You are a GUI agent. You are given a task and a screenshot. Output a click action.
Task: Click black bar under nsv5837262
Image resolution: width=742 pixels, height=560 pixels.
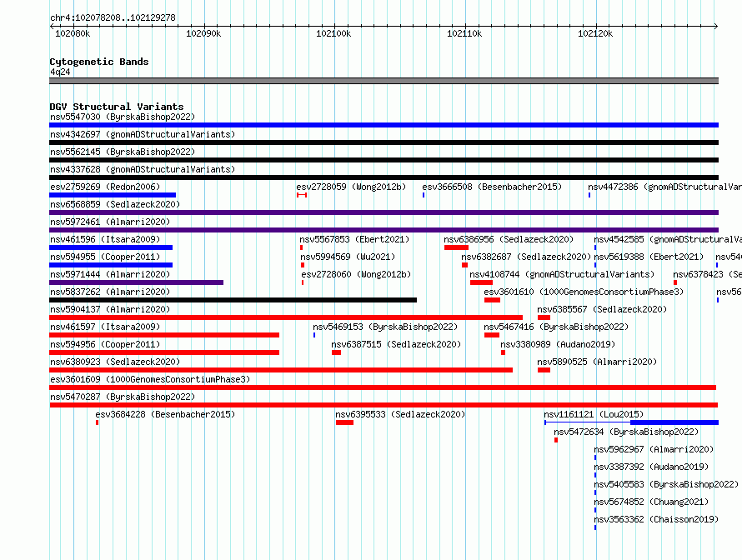(233, 300)
